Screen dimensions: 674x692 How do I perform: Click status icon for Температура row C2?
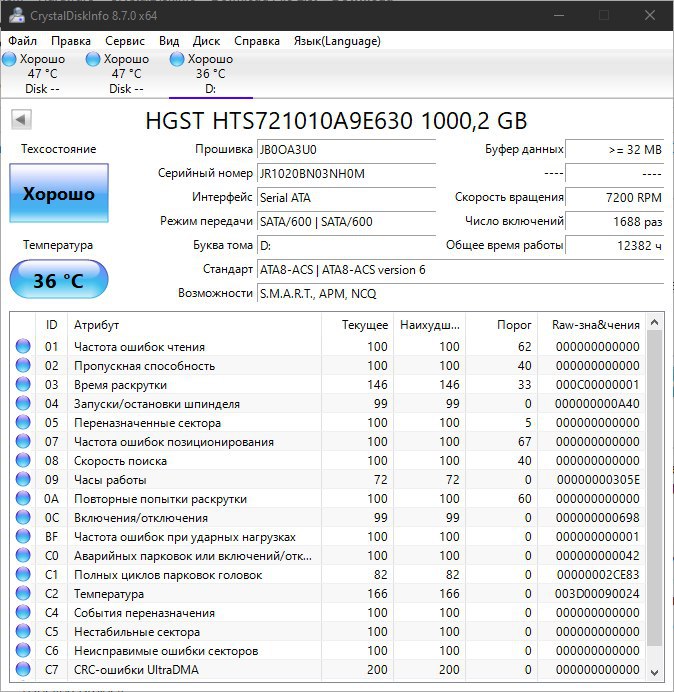[x=23, y=593]
